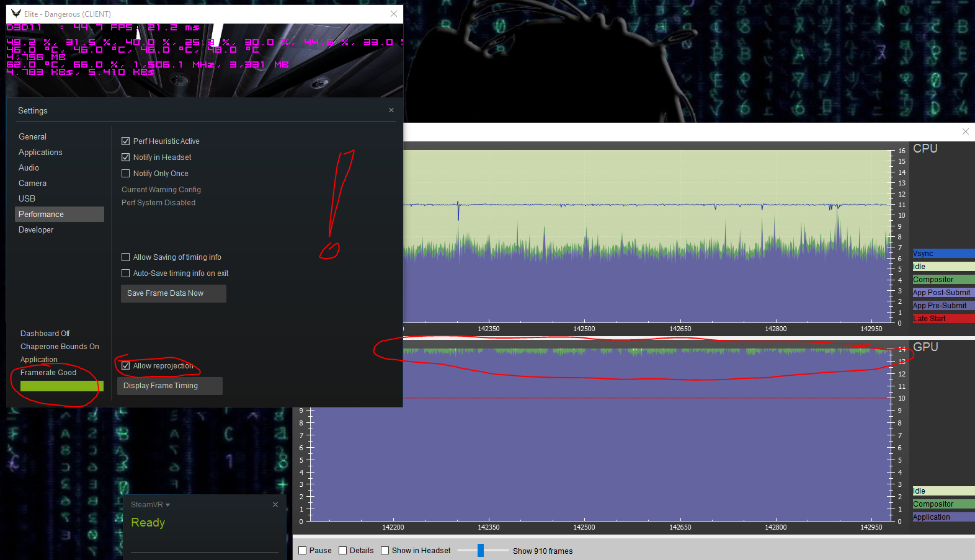This screenshot has height=560, width=975.
Task: Click the CPU Compositor legend entry
Action: pyautogui.click(x=943, y=280)
